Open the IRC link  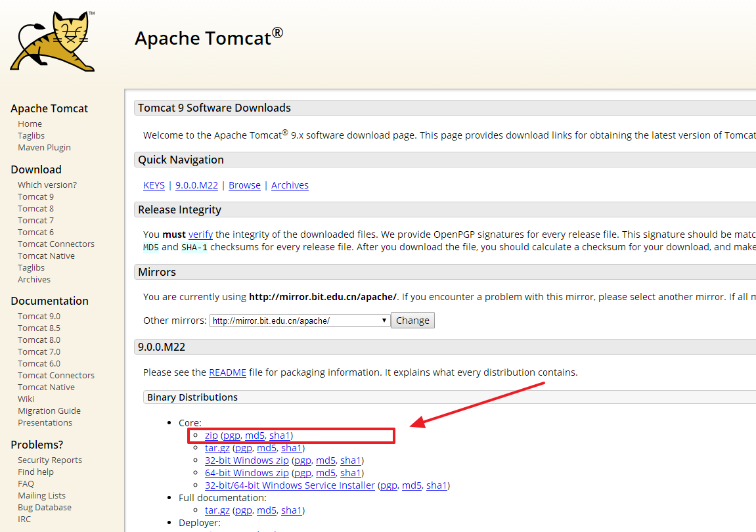(x=24, y=519)
